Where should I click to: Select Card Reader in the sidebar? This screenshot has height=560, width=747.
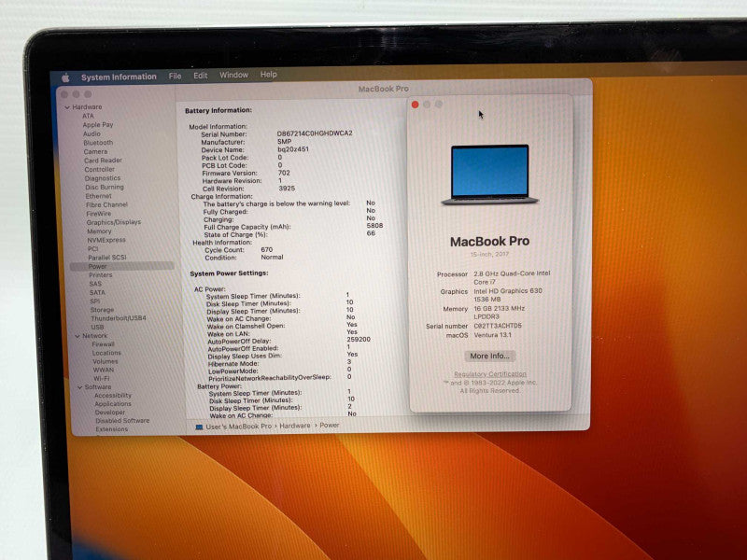(x=103, y=161)
